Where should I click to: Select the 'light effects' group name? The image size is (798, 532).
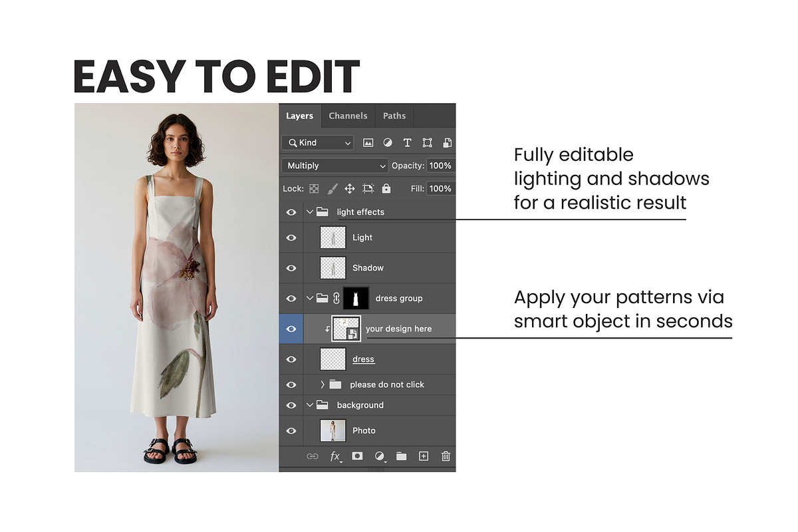tap(360, 212)
